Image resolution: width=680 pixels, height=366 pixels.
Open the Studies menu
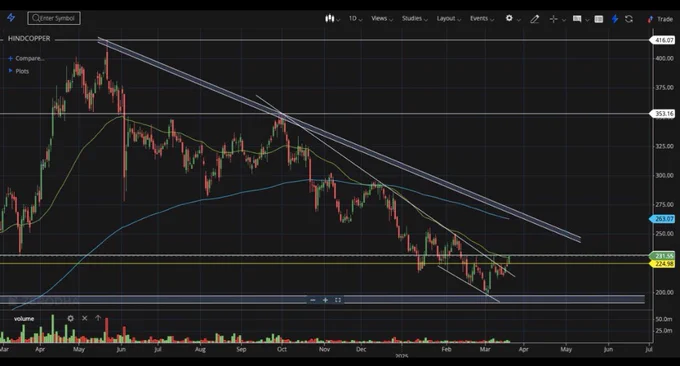pos(414,19)
